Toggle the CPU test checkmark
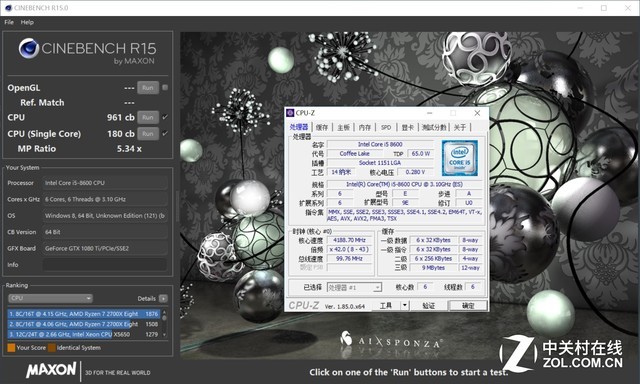 (165, 117)
